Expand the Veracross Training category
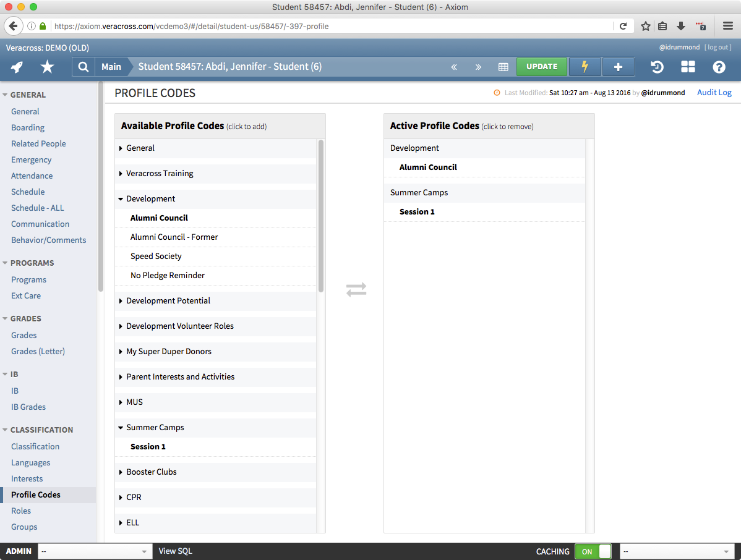This screenshot has height=560, width=741. (x=160, y=174)
